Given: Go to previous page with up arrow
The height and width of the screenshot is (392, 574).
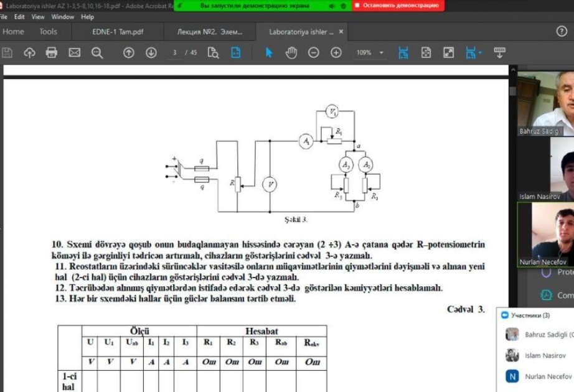Looking at the screenshot, I should (x=128, y=53).
